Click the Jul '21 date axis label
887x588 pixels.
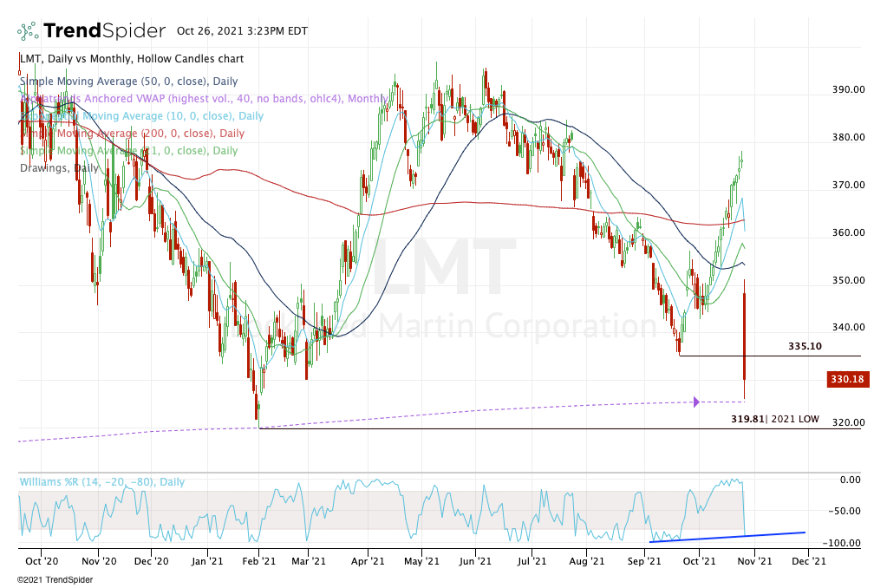pyautogui.click(x=532, y=561)
